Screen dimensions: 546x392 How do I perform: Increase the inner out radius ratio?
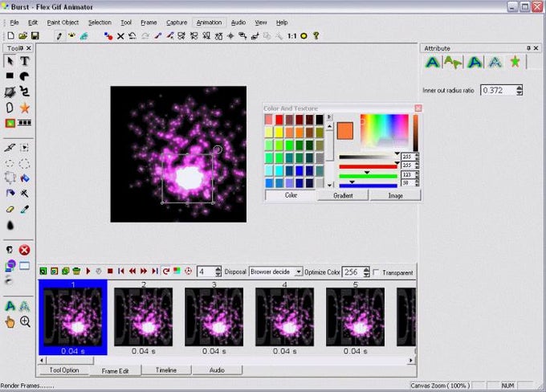pos(521,88)
